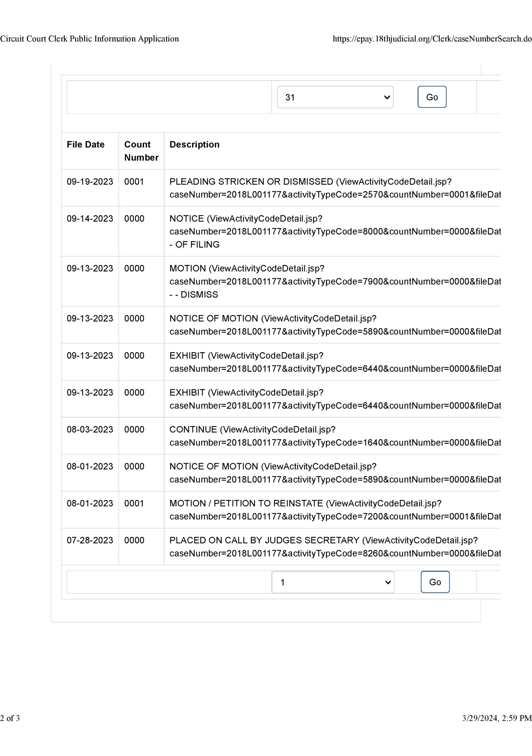Open PLACED ON CALL BY JUDGES SECRETARY link

pyautogui.click(x=335, y=546)
